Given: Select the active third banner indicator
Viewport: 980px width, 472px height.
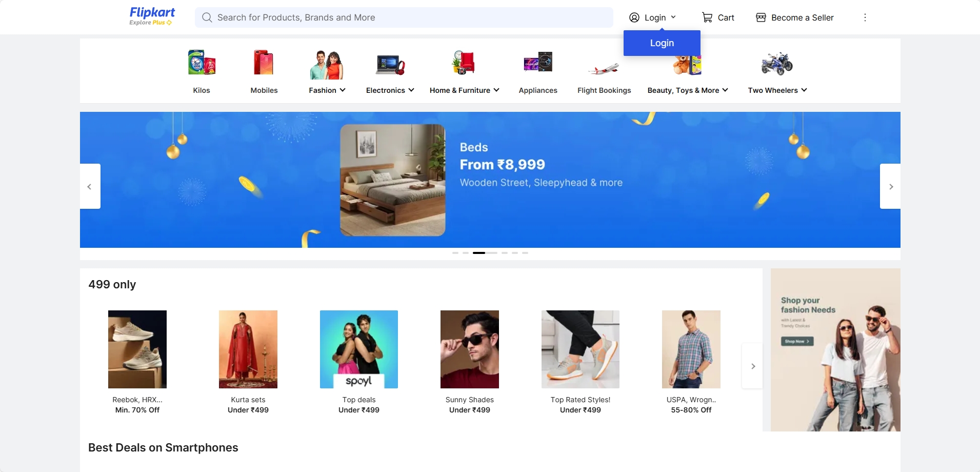Looking at the screenshot, I should pyautogui.click(x=479, y=253).
